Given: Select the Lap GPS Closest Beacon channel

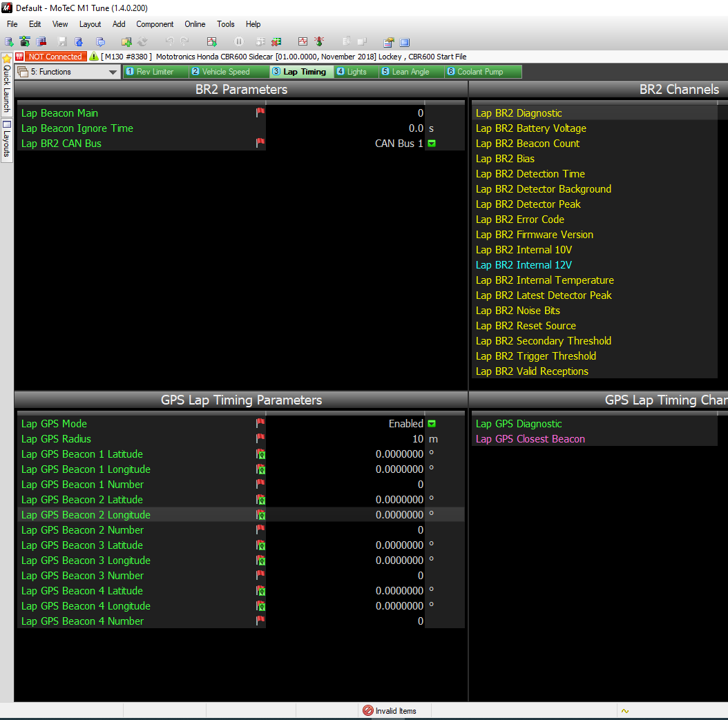Looking at the screenshot, I should [595, 438].
